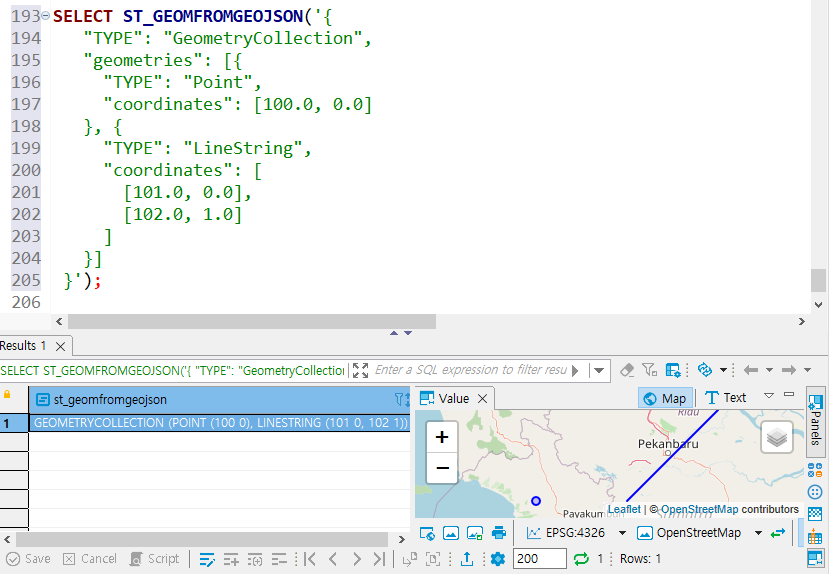829x574 pixels.
Task: Navigate back with the left arrow
Action: [751, 370]
